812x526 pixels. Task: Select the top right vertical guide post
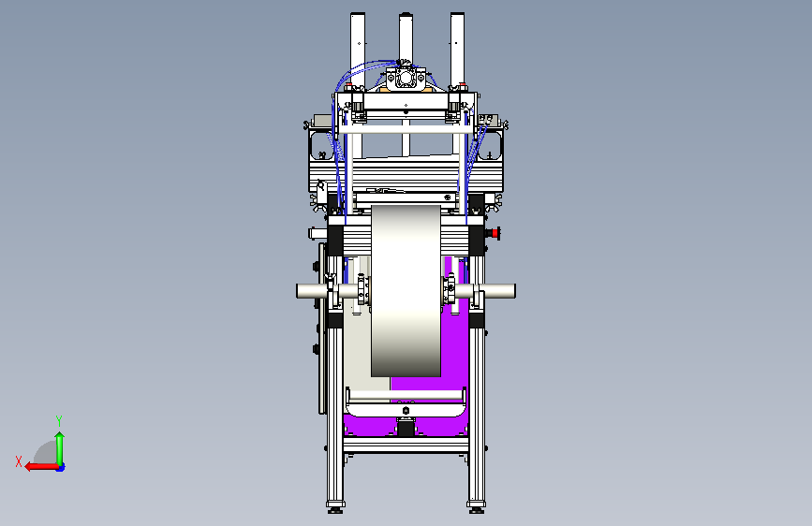point(457,50)
